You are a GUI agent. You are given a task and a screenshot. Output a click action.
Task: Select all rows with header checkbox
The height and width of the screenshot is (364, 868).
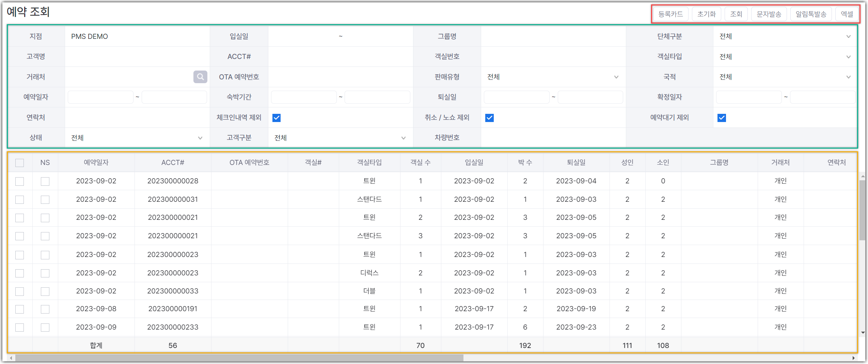click(x=20, y=163)
